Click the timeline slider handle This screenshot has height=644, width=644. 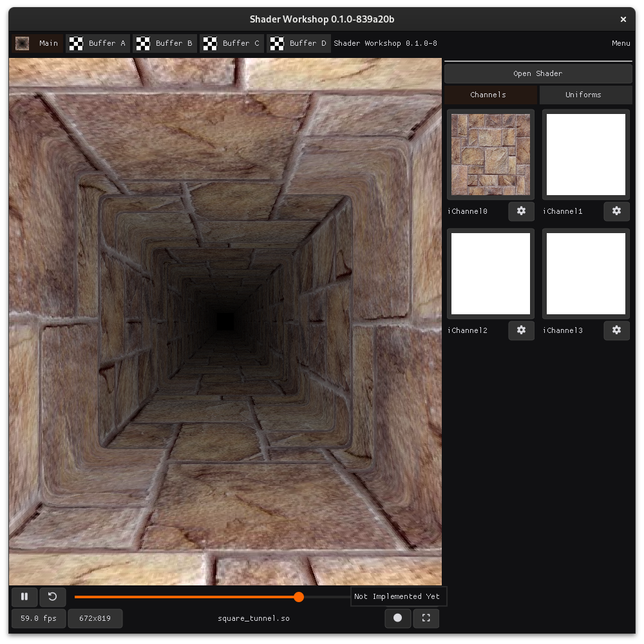[x=299, y=597]
